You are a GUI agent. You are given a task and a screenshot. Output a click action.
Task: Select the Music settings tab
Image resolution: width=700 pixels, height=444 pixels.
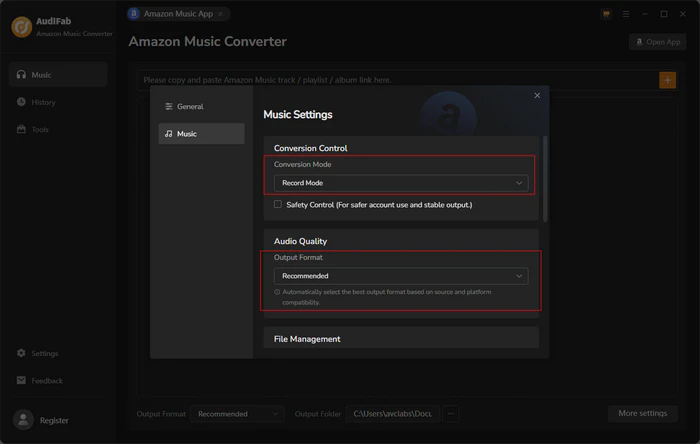tap(201, 134)
